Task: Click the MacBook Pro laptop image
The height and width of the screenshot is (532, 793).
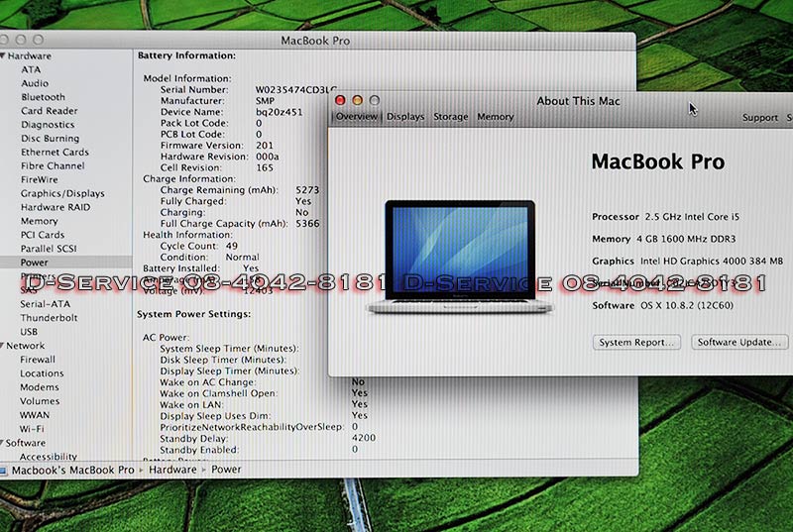Action: tap(460, 257)
